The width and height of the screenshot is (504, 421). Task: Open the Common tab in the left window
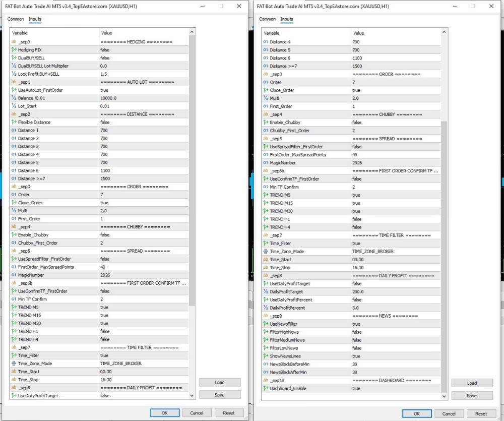16,19
